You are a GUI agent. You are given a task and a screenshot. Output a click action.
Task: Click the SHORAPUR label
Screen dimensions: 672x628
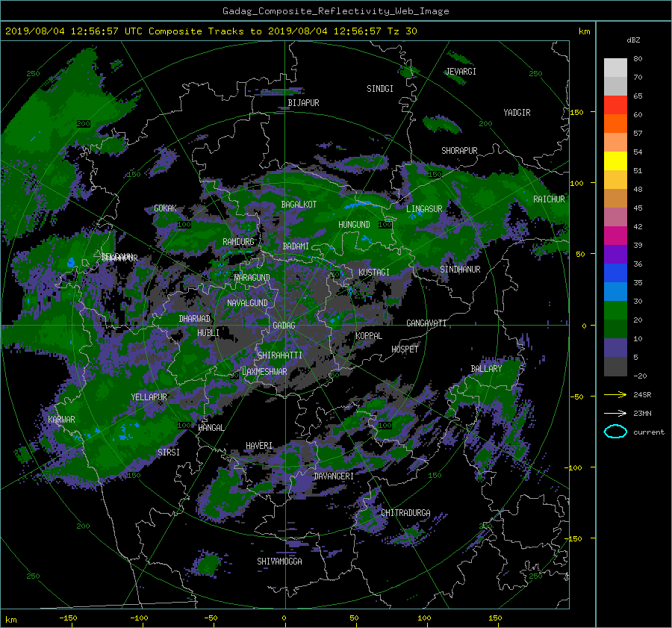tap(459, 151)
